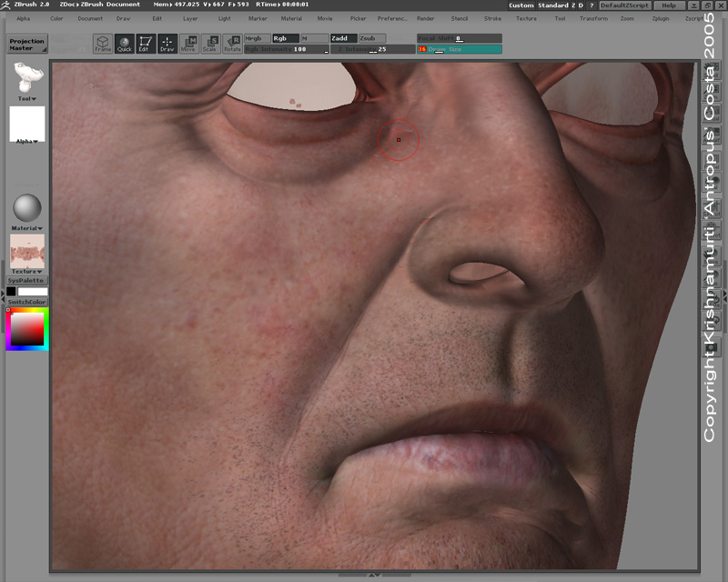
Task: Click the SwitchColor button
Action: [x=26, y=302]
